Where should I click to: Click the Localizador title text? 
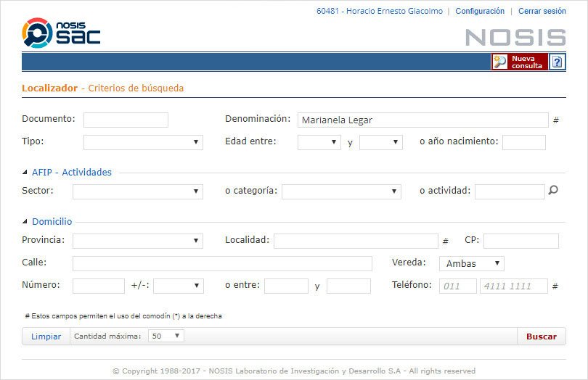click(49, 88)
